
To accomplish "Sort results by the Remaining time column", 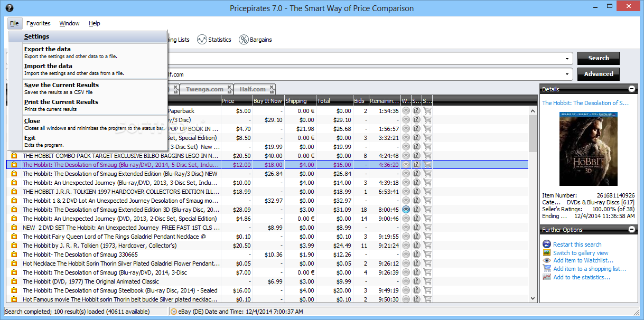I will click(385, 101).
